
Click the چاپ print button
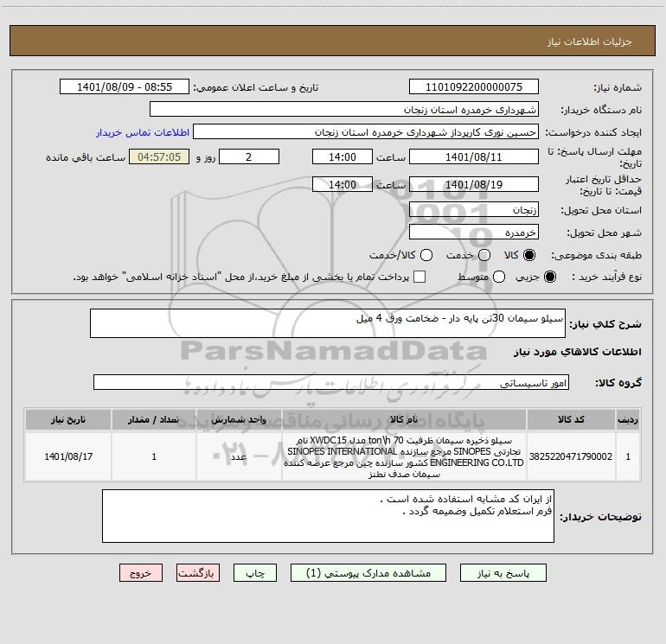(x=255, y=573)
